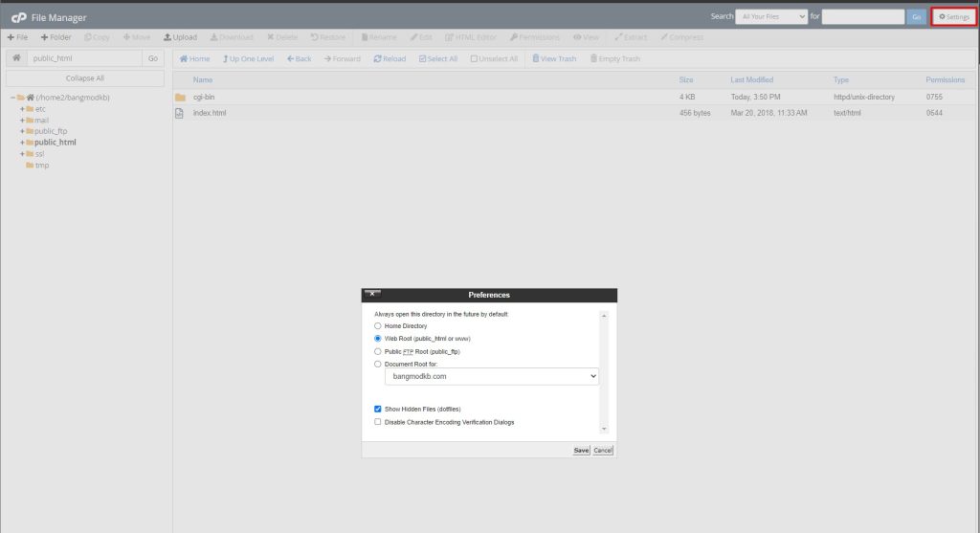Click the search text input field

click(x=862, y=17)
